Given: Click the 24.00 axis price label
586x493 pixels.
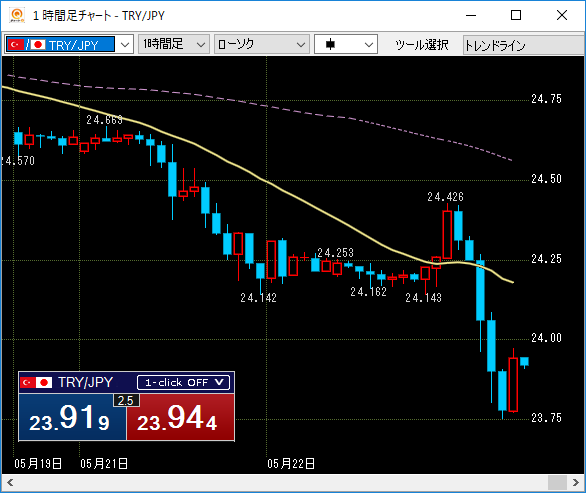Looking at the screenshot, I should 546,338.
